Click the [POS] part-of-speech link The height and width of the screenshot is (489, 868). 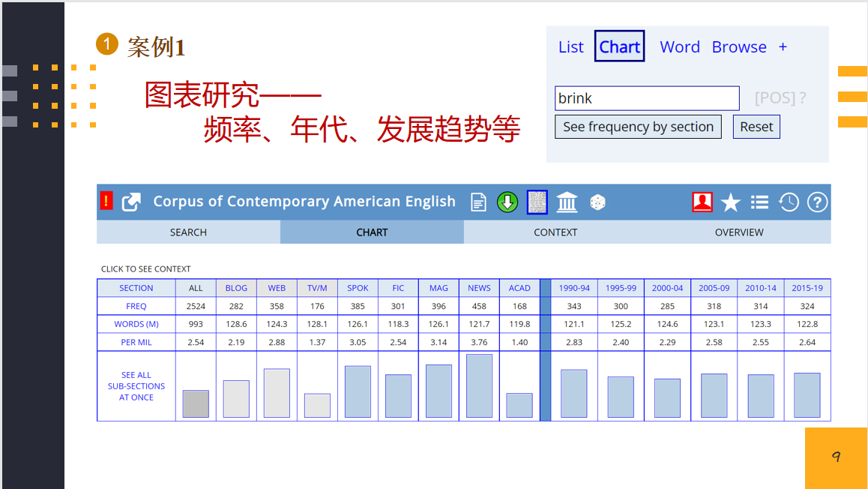[x=774, y=98]
